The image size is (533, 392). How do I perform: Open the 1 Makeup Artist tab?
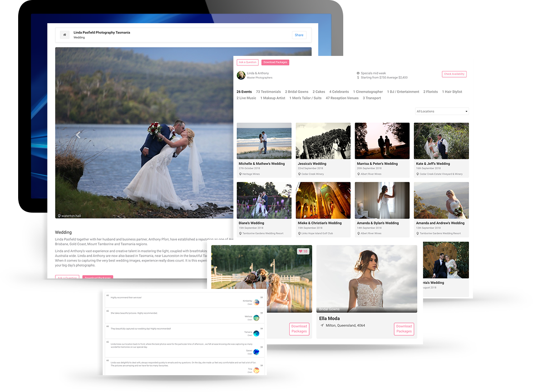coord(273,98)
